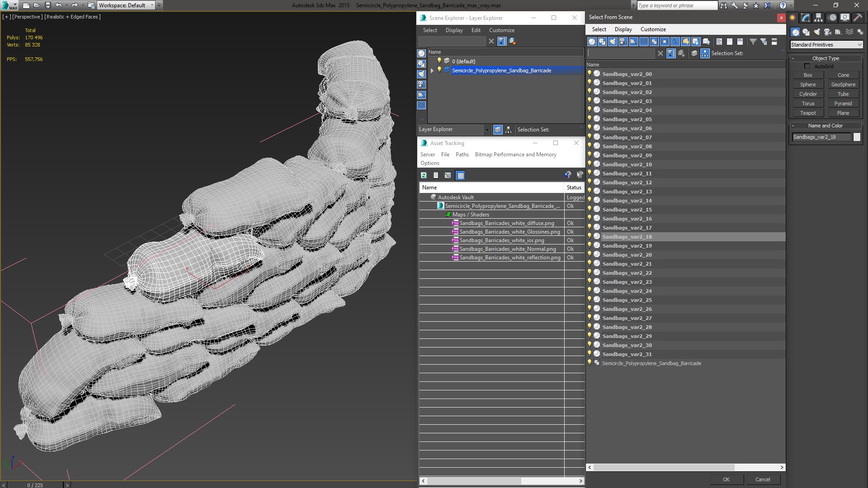Click the Save File floppy disk icon
This screenshot has height=488, width=868.
click(47, 5)
